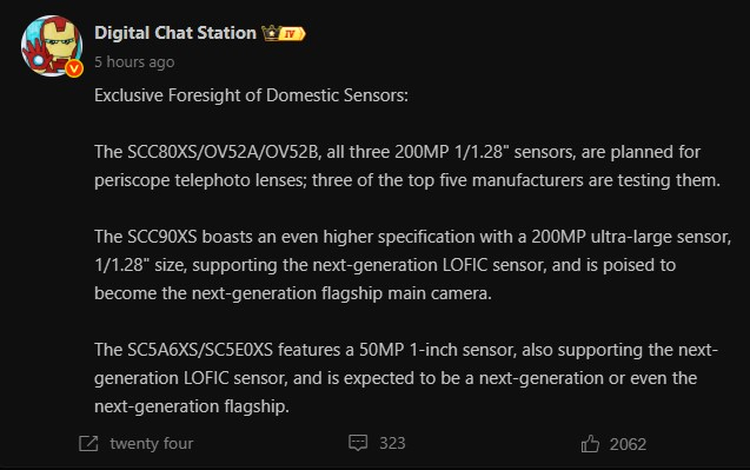This screenshot has height=470, width=750.
Task: Click the crown icon beside the username
Action: tap(269, 33)
